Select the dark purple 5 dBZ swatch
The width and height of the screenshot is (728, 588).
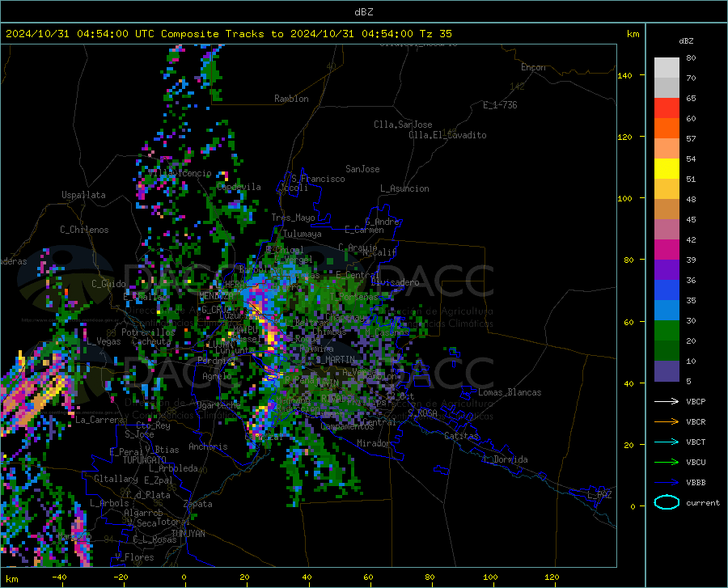pos(667,371)
